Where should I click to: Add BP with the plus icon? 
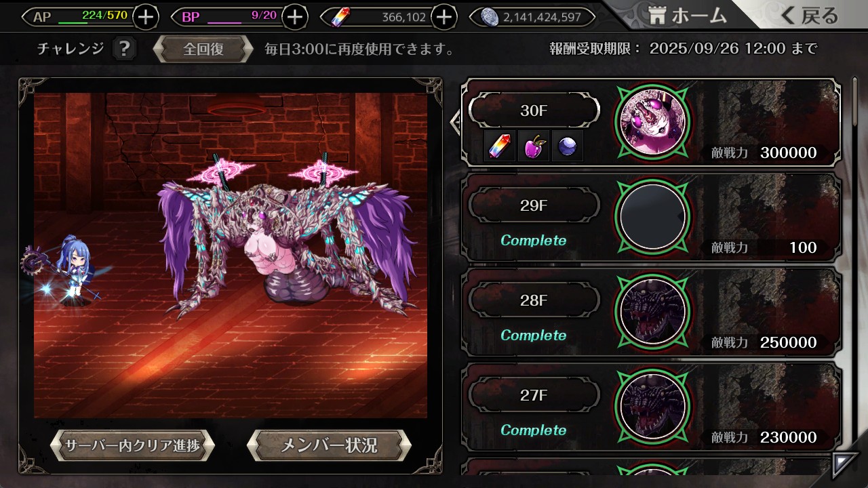coord(295,17)
